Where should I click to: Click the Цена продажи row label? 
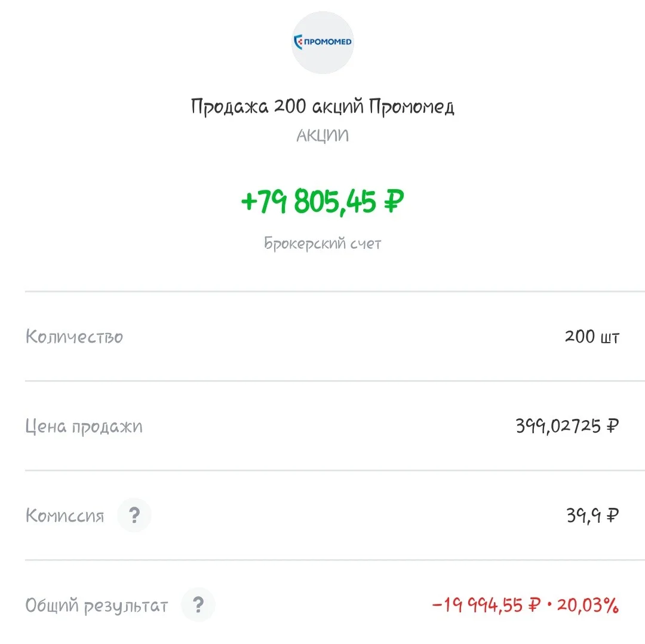click(x=84, y=426)
